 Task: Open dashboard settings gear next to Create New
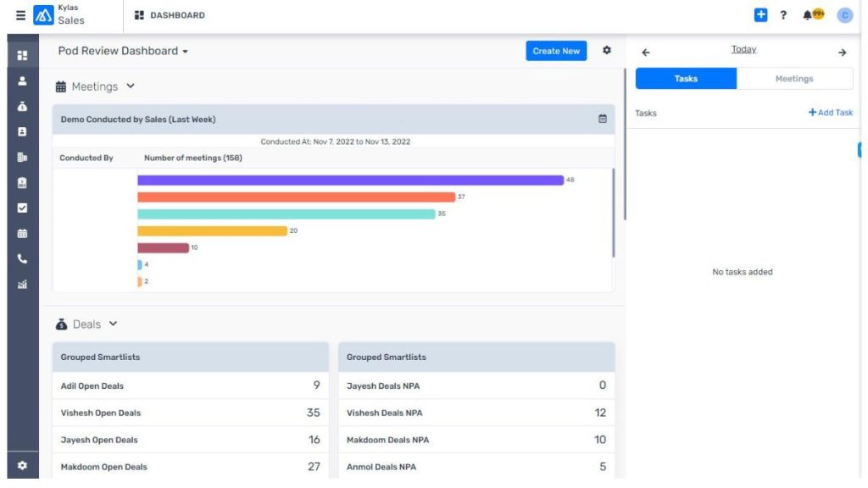[x=607, y=51]
